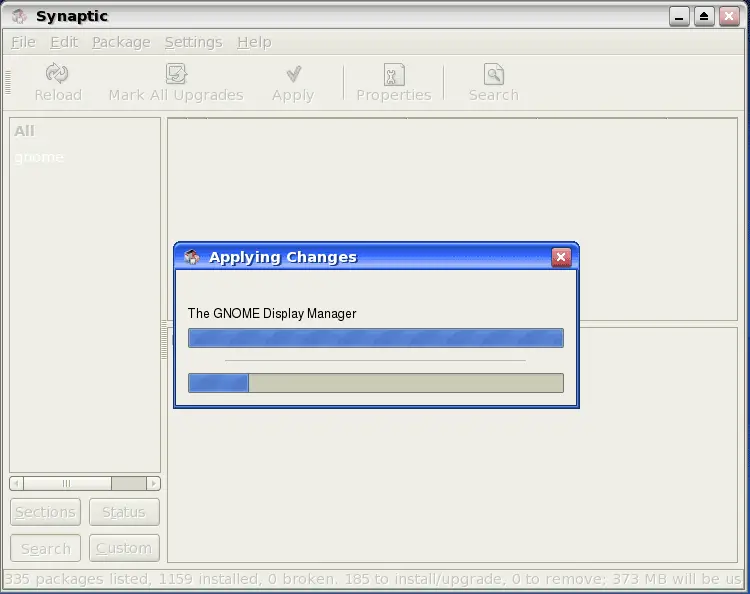Open the Package menu
750x594 pixels.
pos(121,42)
